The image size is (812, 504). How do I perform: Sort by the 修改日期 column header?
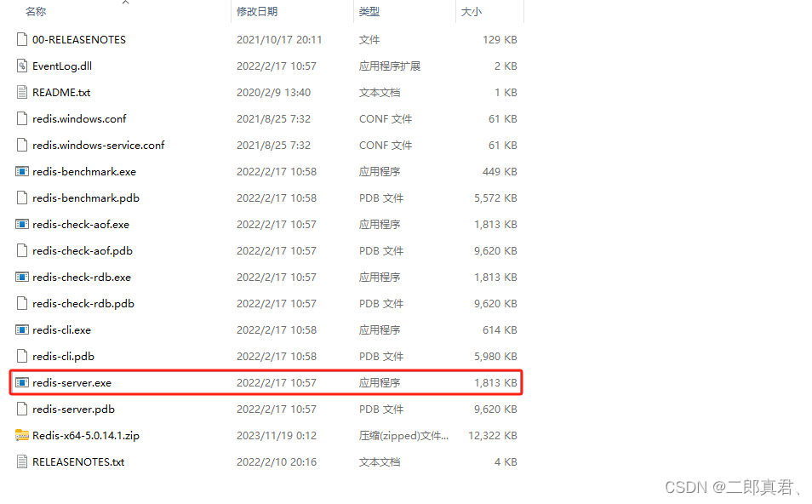click(257, 11)
